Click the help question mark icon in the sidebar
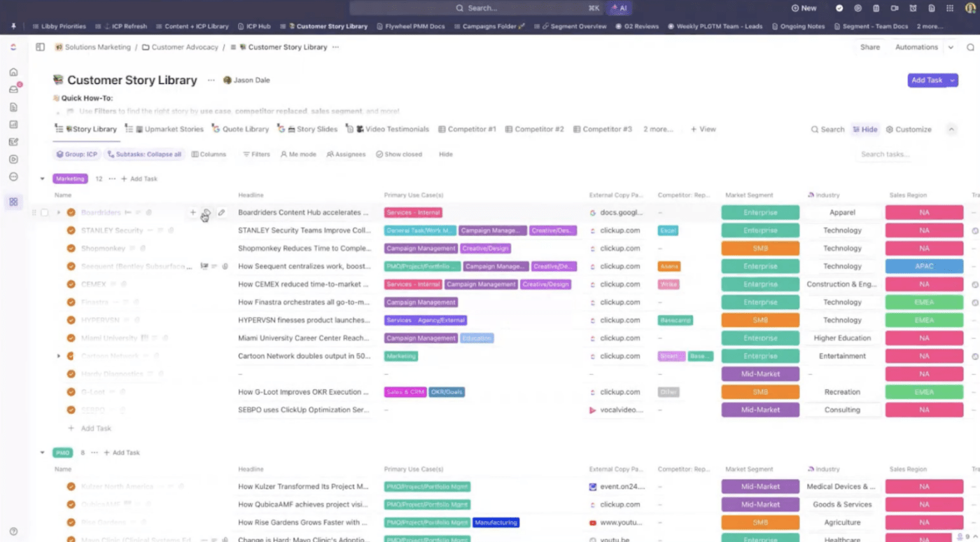This screenshot has width=980, height=542. (13, 531)
